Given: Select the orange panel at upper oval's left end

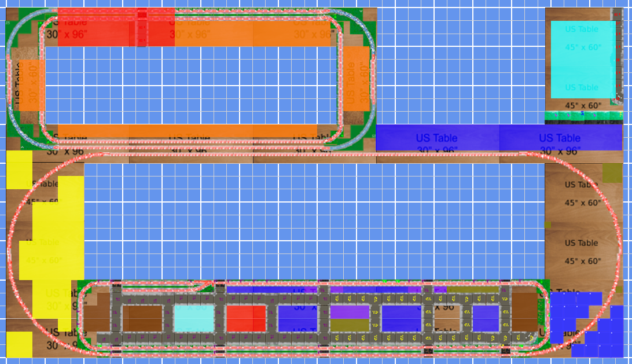Looking at the screenshot, I should click(32, 86).
